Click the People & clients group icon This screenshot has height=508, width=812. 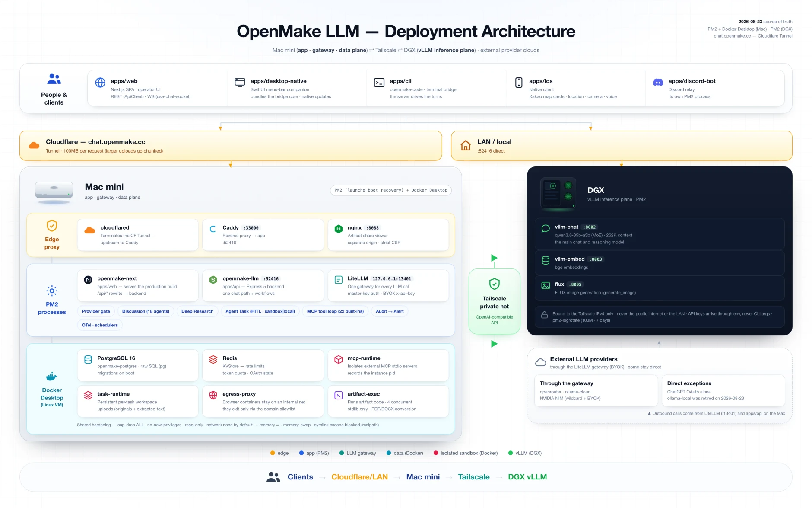54,79
